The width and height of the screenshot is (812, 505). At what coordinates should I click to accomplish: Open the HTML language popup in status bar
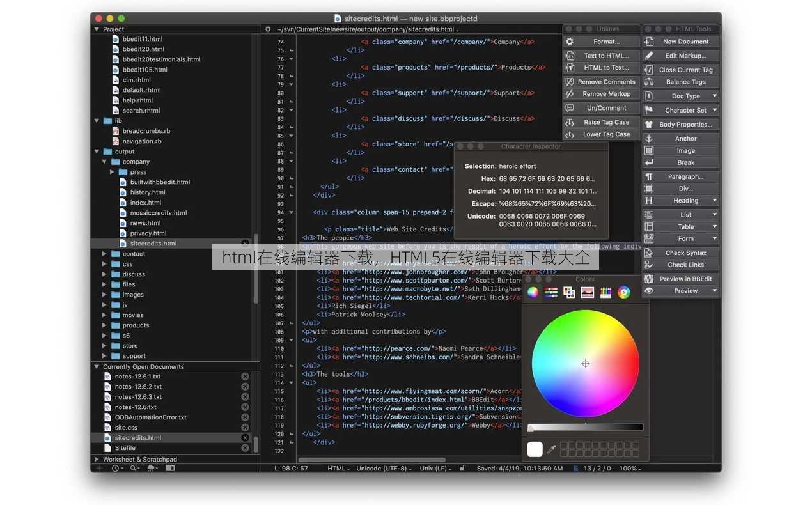[338, 469]
